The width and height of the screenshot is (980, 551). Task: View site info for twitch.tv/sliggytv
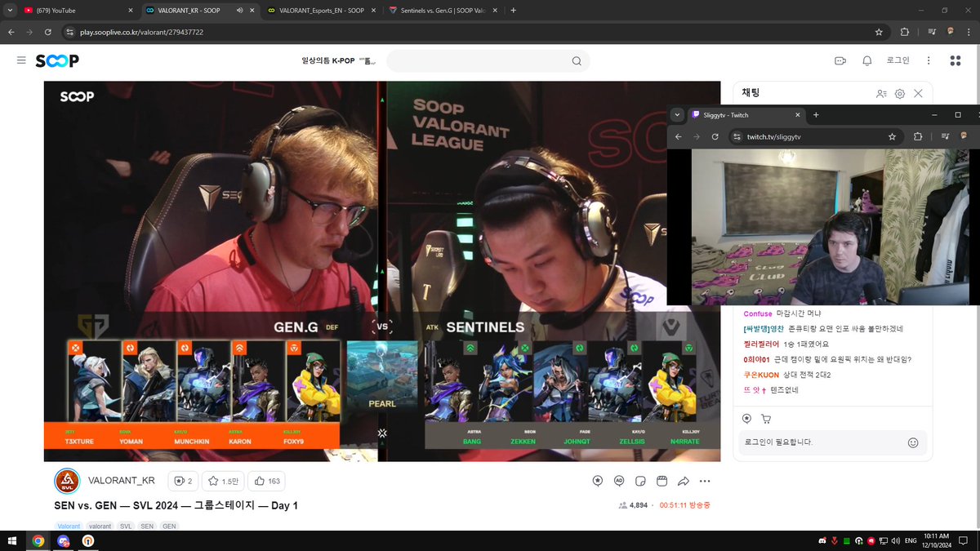tap(736, 136)
